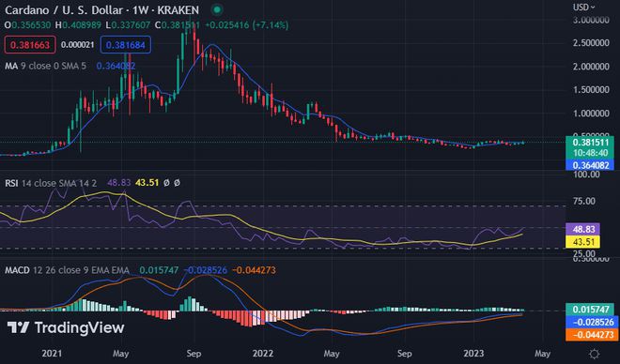
Task: Click the open price O 0.356530
Action: point(27,25)
